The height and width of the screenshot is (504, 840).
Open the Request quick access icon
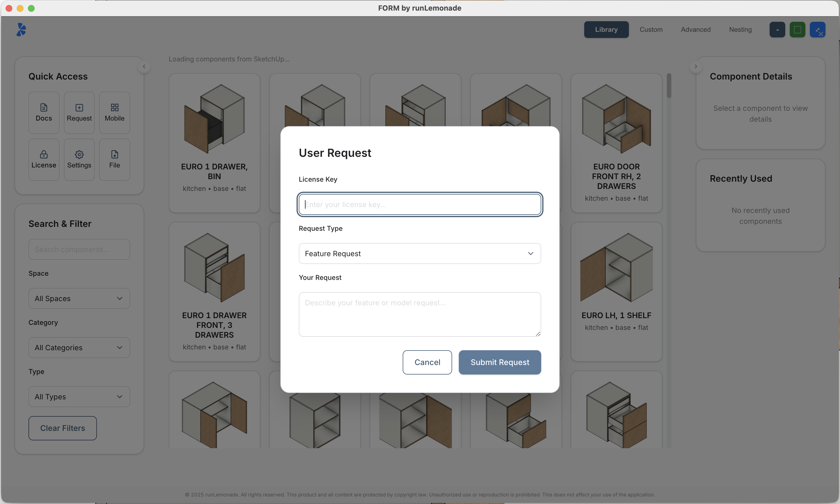coord(79,112)
